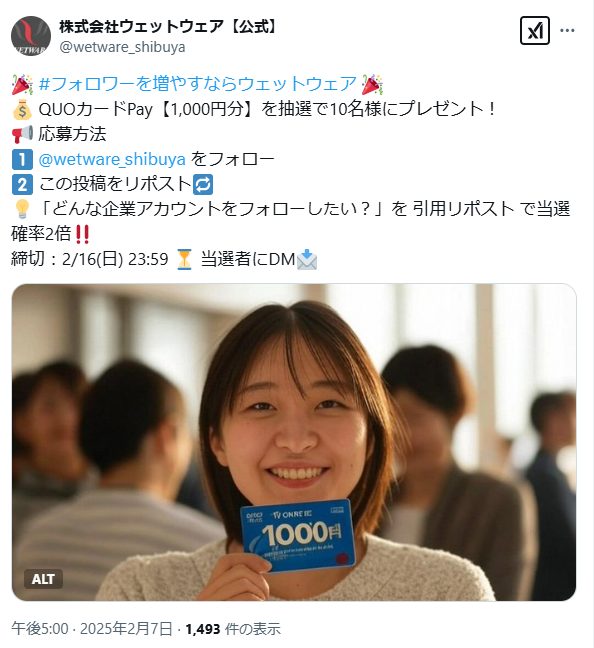The height and width of the screenshot is (648, 594).
Task: Open the Grok xI icon button
Action: click(x=534, y=30)
